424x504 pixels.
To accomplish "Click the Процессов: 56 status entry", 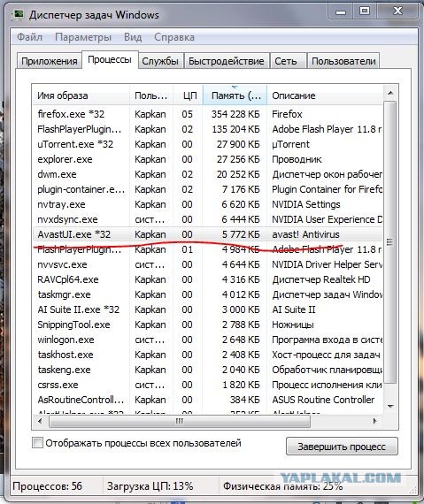I will click(47, 485).
